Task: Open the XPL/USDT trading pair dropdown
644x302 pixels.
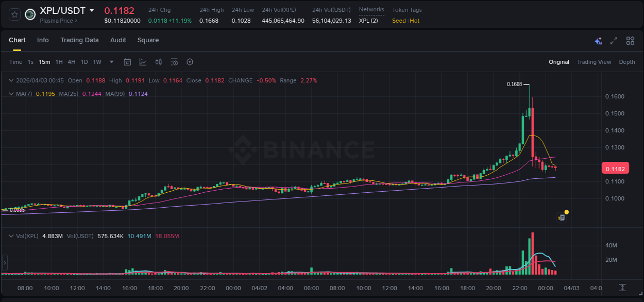Action: (92, 10)
